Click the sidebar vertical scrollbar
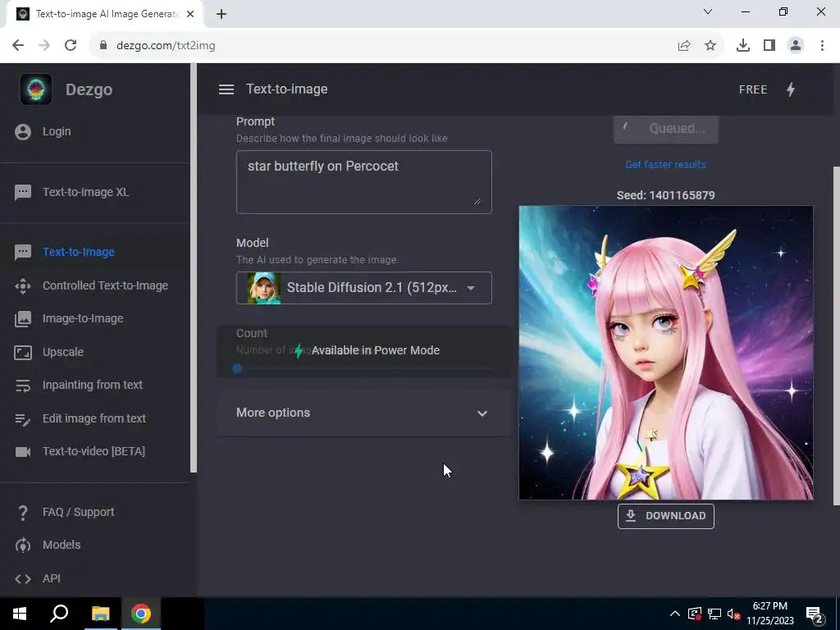Screen dimensions: 840x630 [194, 268]
